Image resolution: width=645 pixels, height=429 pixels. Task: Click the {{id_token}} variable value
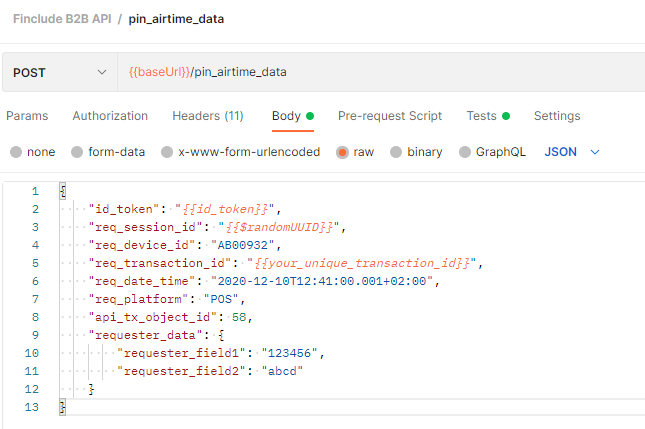tap(225, 209)
